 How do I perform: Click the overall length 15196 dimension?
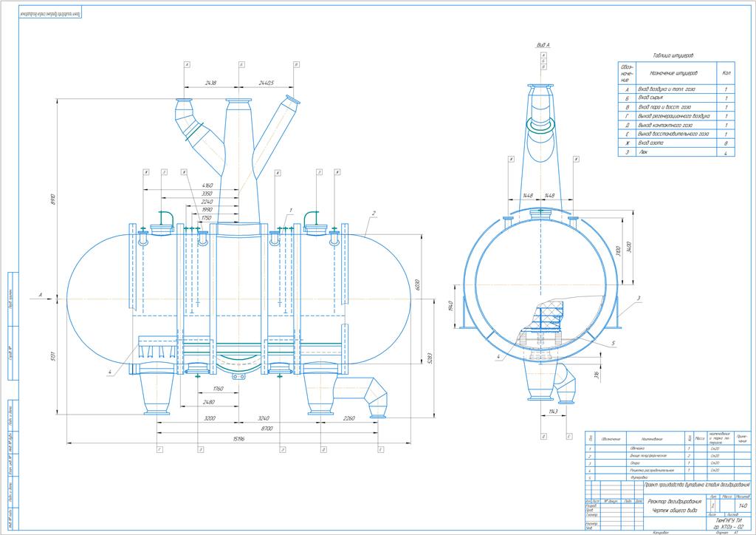coord(238,440)
